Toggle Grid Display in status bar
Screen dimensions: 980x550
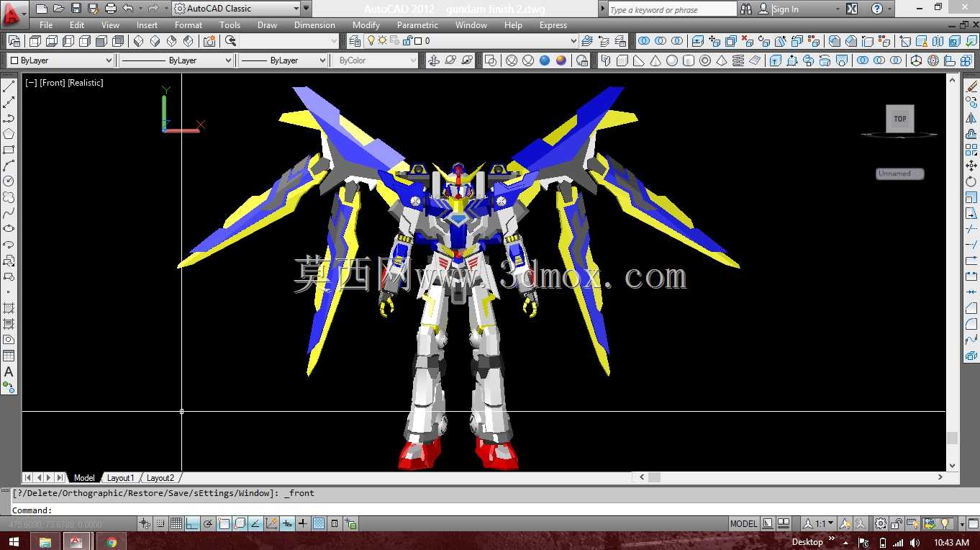coord(176,524)
